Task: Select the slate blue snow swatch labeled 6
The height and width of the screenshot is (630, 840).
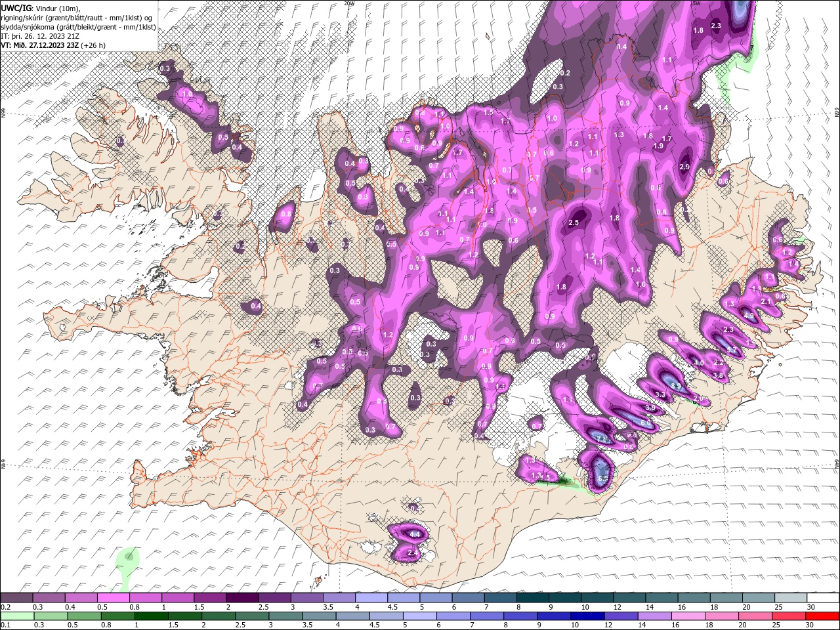Action: pos(469,598)
